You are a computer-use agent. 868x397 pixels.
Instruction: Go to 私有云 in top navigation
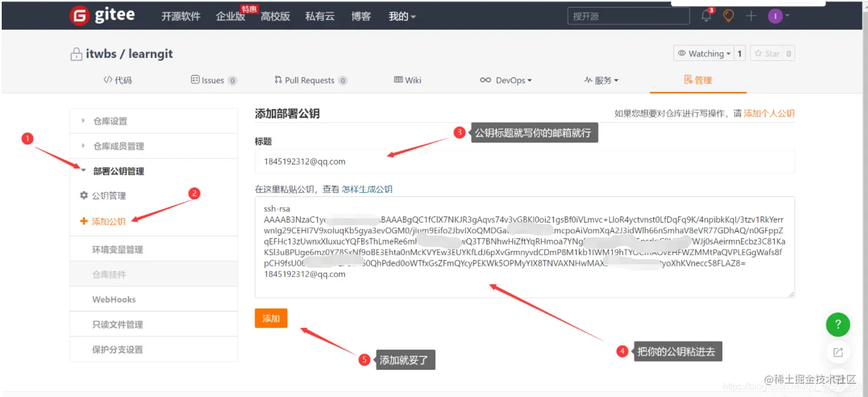[x=320, y=16]
